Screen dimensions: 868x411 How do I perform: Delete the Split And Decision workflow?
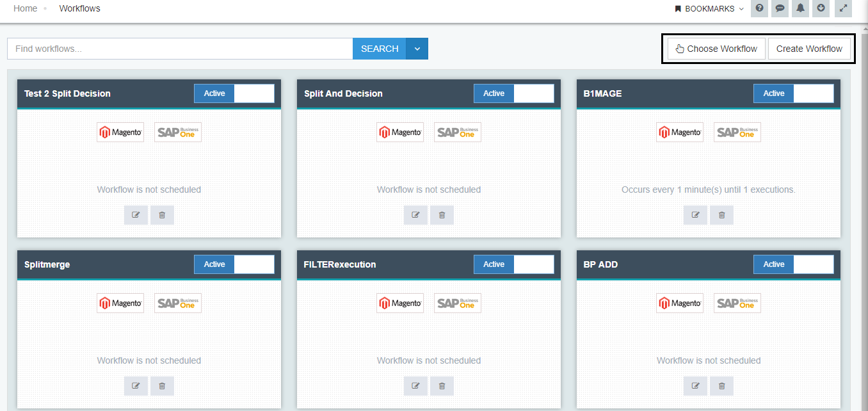pyautogui.click(x=442, y=215)
